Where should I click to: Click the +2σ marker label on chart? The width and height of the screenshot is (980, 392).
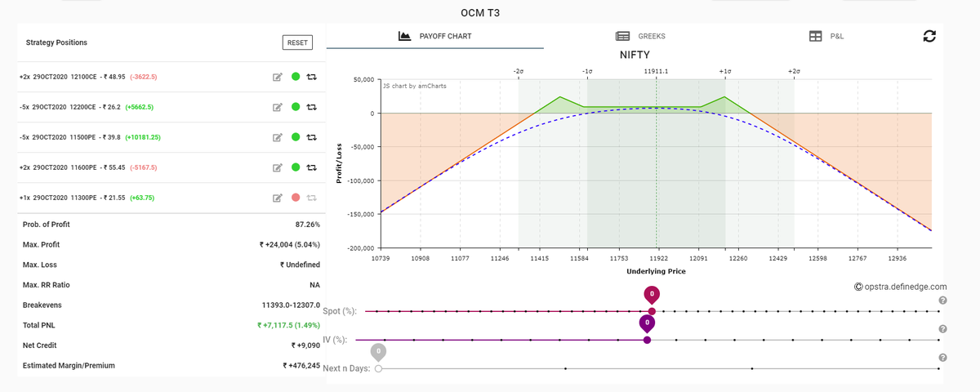click(794, 72)
